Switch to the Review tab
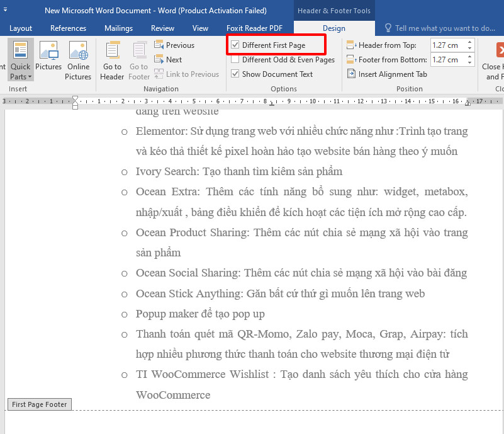The width and height of the screenshot is (504, 434). click(162, 28)
